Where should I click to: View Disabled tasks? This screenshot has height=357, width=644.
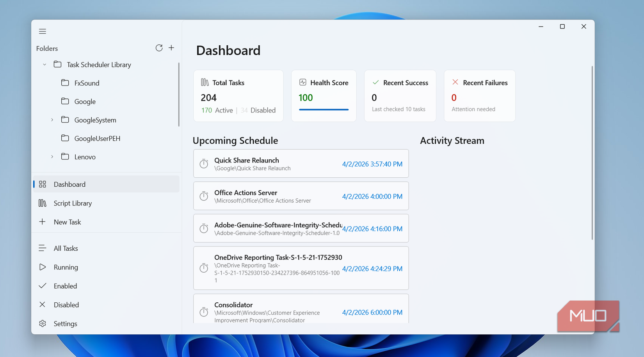coord(66,305)
